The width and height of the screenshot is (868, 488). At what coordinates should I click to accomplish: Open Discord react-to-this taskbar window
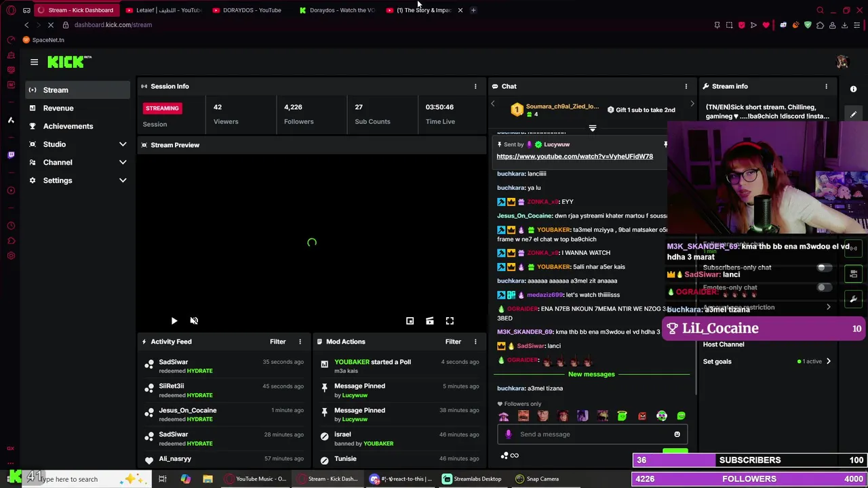pos(401,479)
